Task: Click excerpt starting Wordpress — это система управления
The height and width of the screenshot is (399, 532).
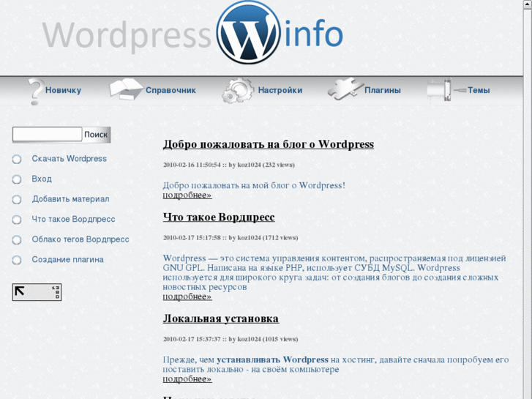Action: click(x=334, y=272)
